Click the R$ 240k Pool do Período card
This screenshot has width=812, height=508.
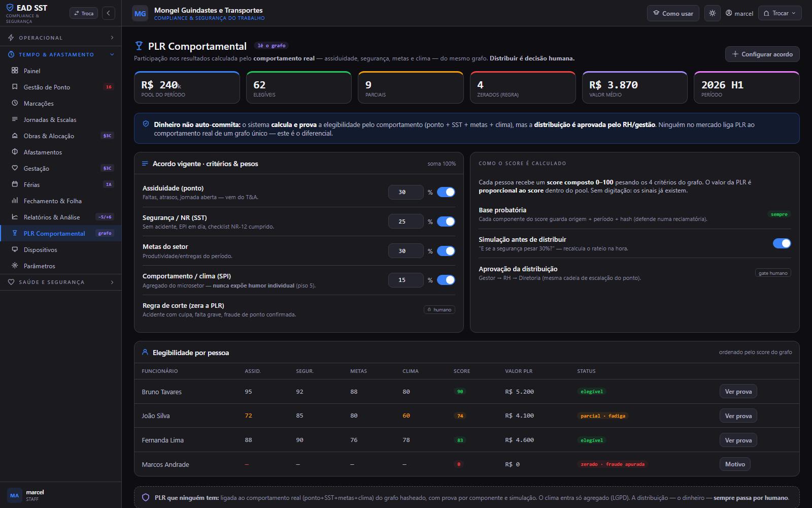(x=187, y=87)
